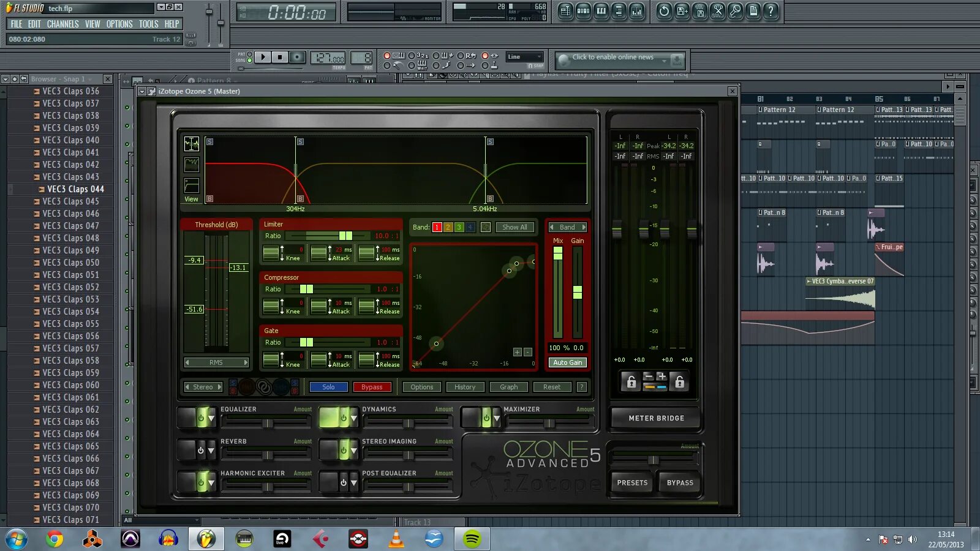This screenshot has height=551, width=980.
Task: Select Song mode radio button
Action: [249, 61]
